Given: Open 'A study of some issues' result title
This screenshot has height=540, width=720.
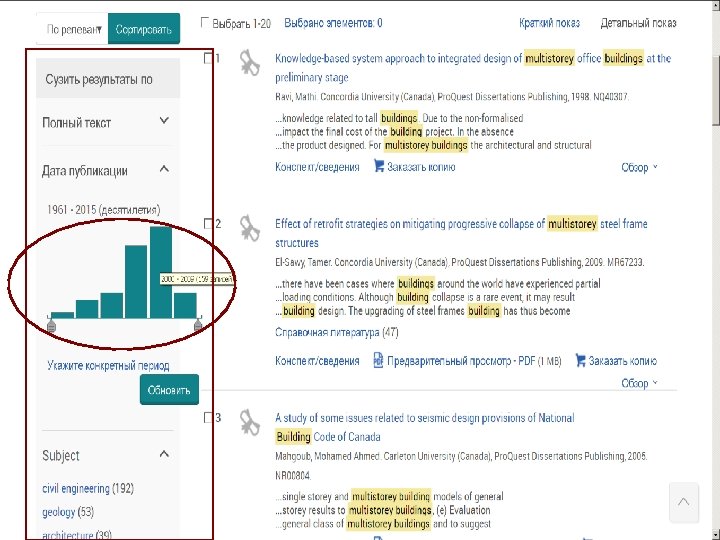Looking at the screenshot, I should 425,427.
